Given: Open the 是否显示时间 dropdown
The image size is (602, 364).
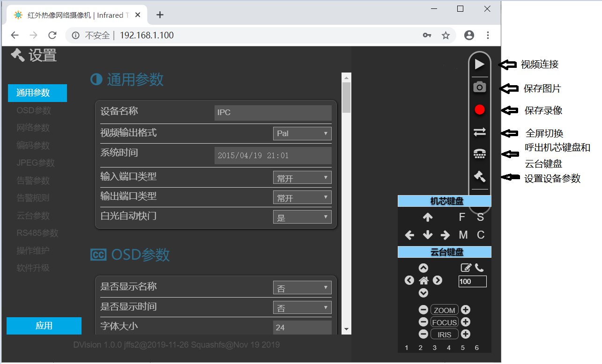Looking at the screenshot, I should tap(302, 307).
